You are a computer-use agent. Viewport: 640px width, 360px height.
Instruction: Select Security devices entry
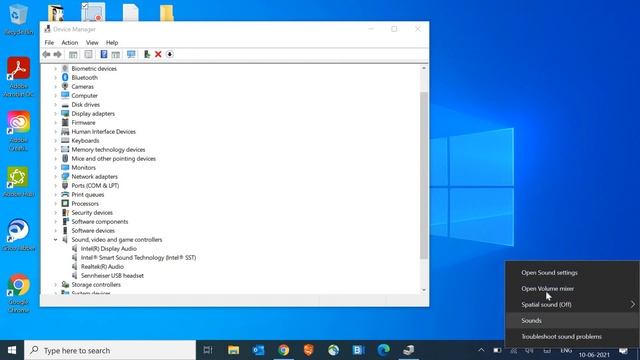click(x=92, y=212)
